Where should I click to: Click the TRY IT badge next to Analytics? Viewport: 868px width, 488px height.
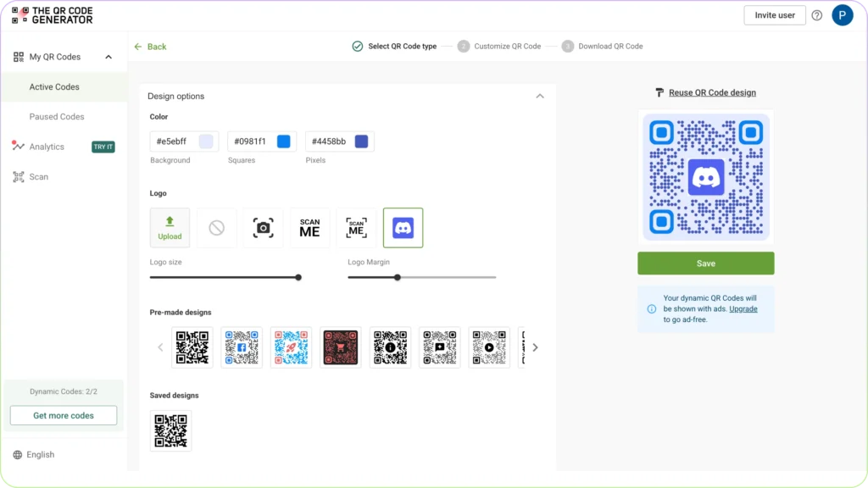(x=103, y=146)
